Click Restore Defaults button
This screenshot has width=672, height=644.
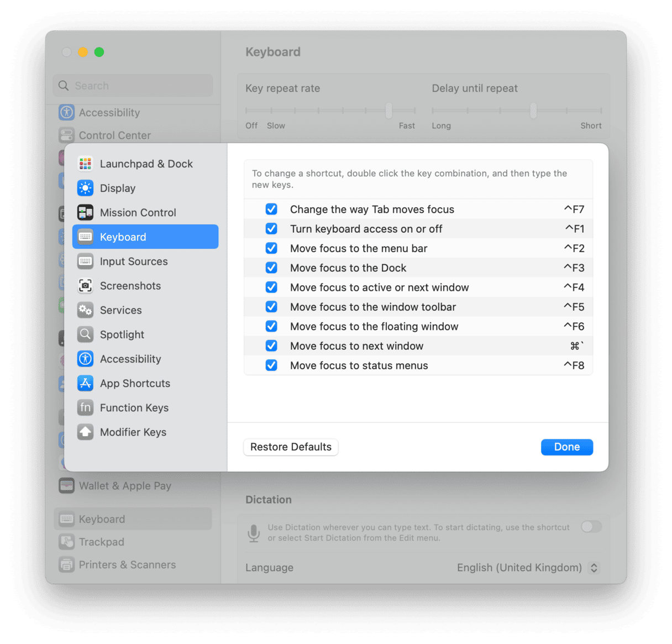tap(291, 447)
